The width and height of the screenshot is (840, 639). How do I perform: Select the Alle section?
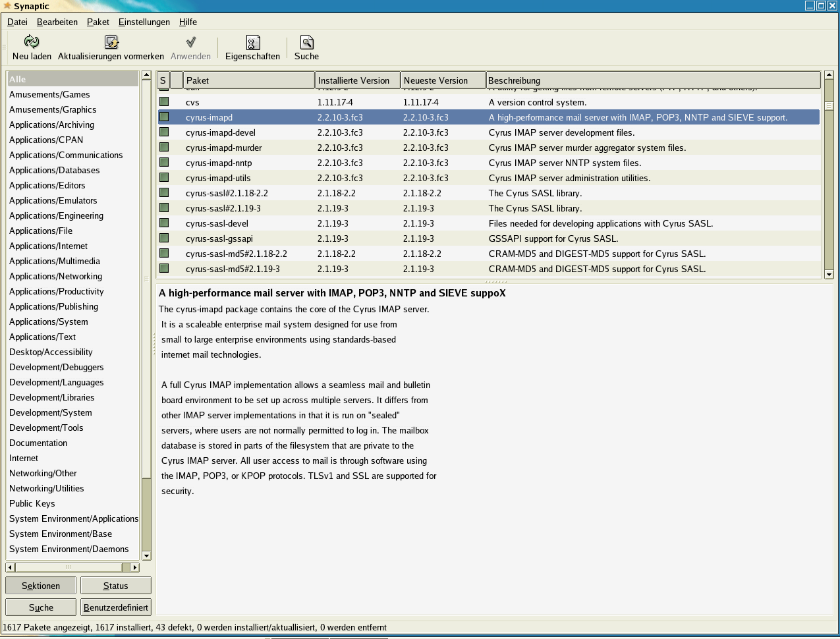coord(73,79)
